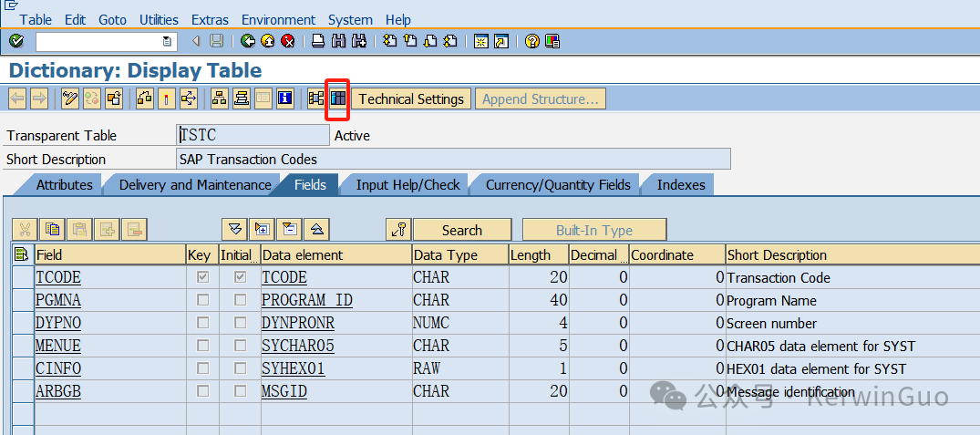Open the yellow Help question-mark icon

point(531,42)
